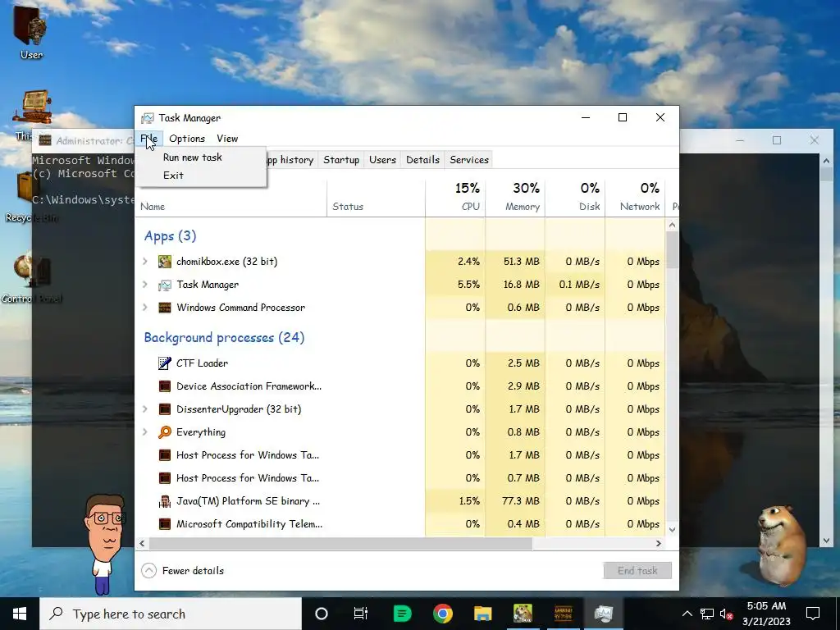Click the Task Manager title bar icon
This screenshot has height=630, width=840.
click(x=148, y=118)
